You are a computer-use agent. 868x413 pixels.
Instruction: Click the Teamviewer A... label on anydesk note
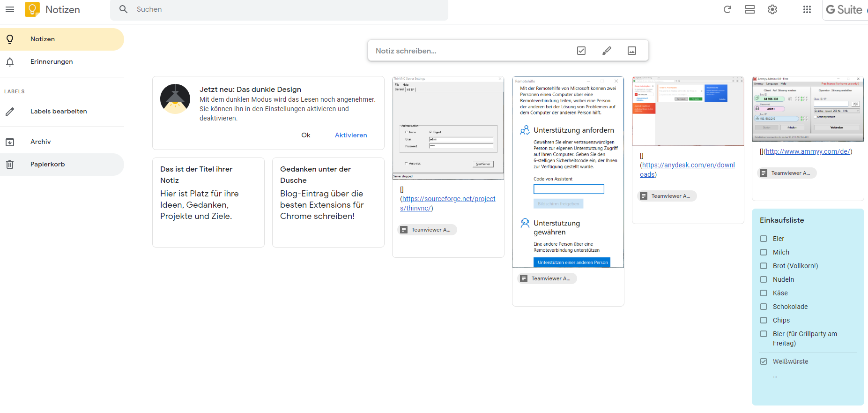pos(667,196)
